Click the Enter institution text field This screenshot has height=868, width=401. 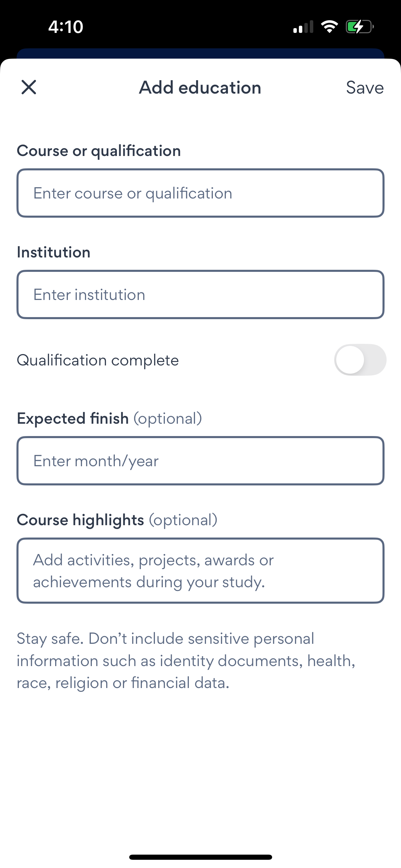(x=200, y=294)
